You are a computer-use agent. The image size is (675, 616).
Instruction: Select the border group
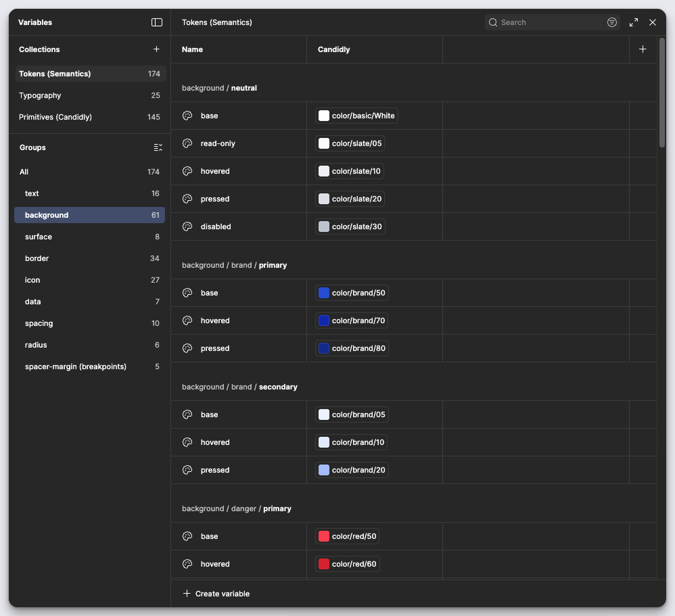37,258
